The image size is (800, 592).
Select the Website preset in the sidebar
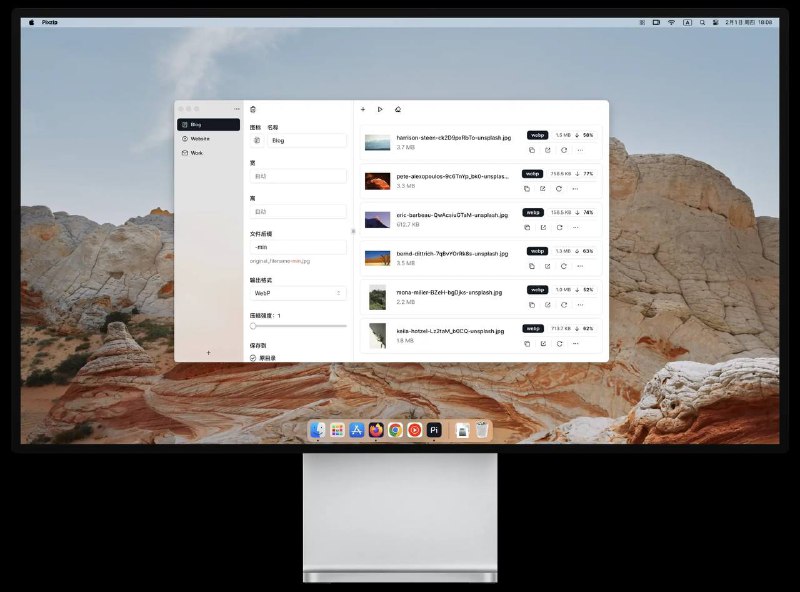200,139
